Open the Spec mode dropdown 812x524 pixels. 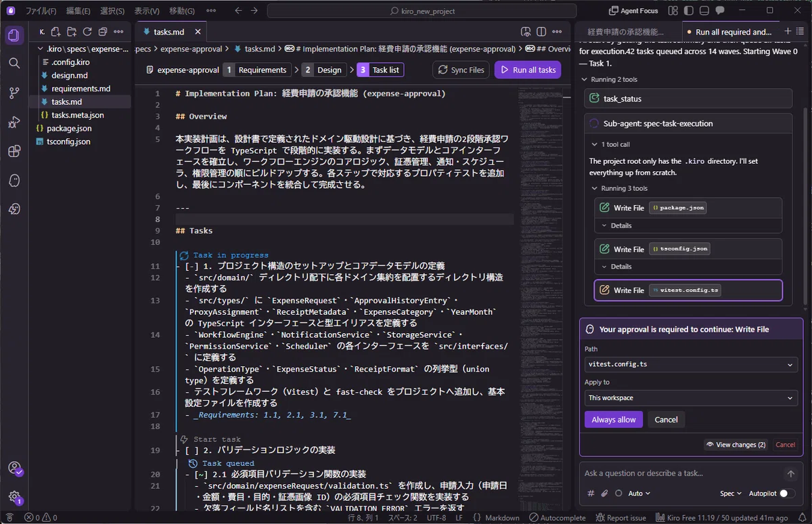(730, 494)
